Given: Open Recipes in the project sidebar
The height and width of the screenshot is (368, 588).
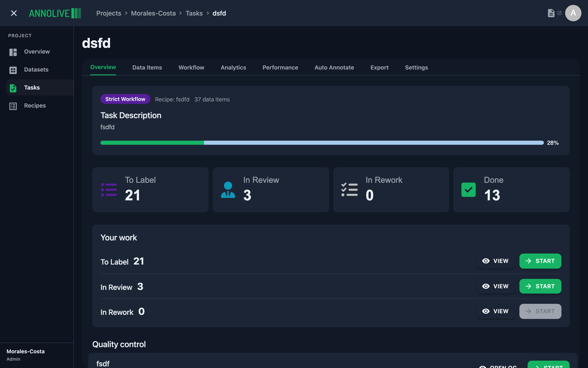Looking at the screenshot, I should (40, 106).
